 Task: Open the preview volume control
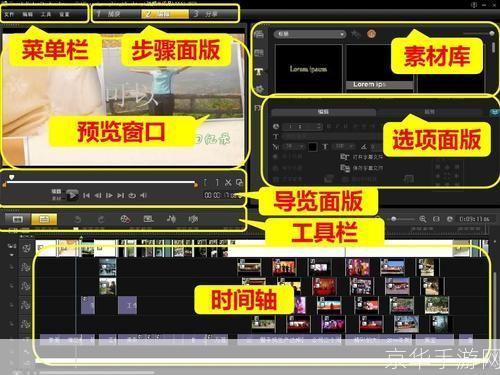click(143, 195)
